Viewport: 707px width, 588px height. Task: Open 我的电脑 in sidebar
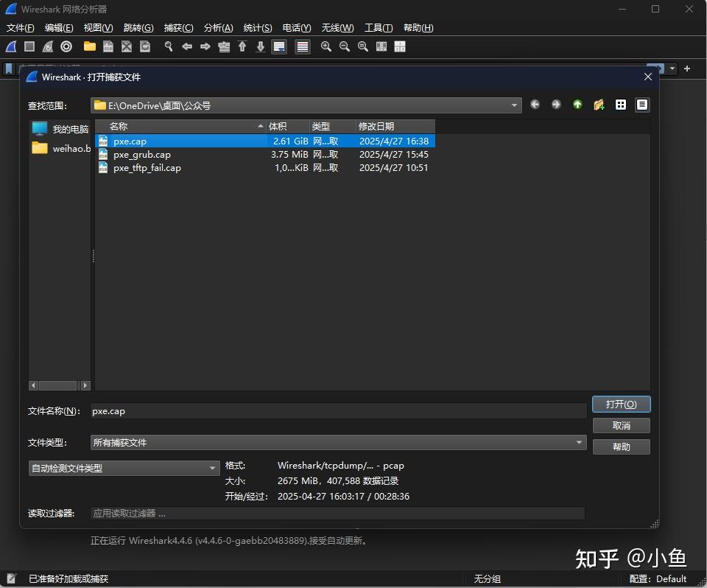click(60, 129)
